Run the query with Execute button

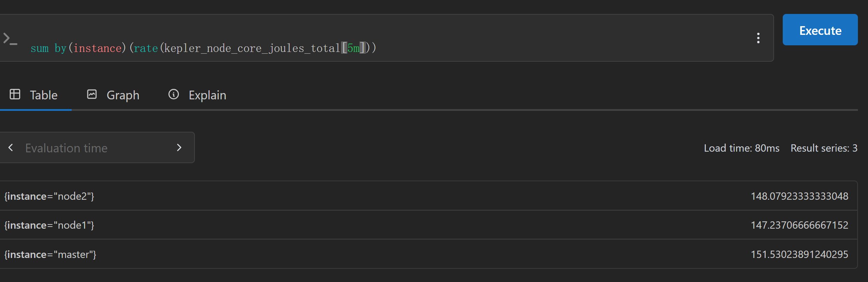(820, 30)
